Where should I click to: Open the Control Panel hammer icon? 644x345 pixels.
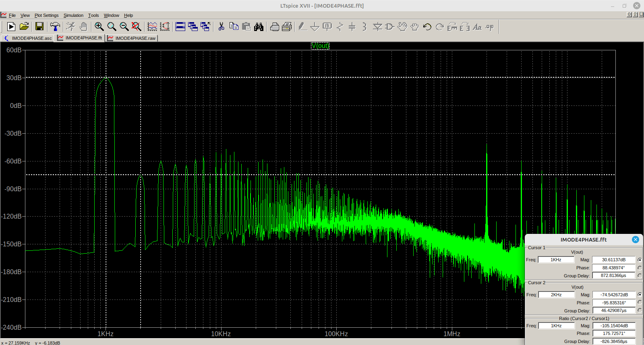(55, 27)
